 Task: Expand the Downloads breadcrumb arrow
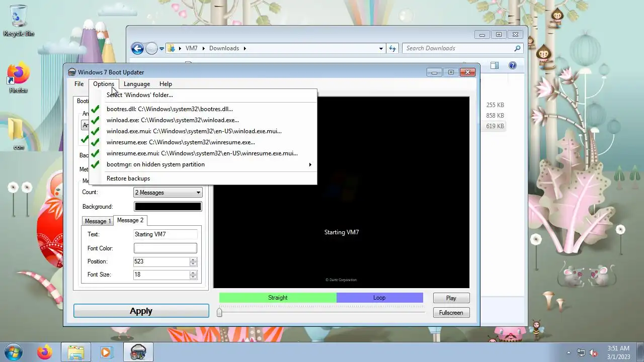point(245,48)
